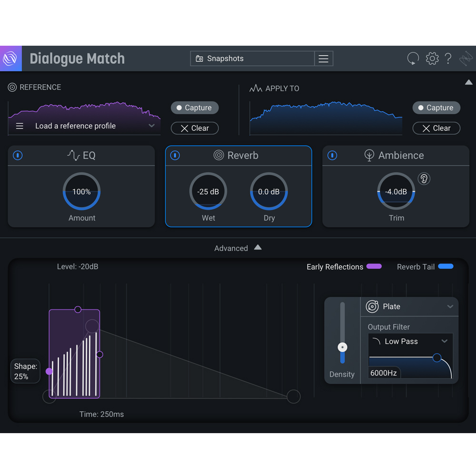Click the Reference target icon
This screenshot has height=476, width=476.
point(12,88)
